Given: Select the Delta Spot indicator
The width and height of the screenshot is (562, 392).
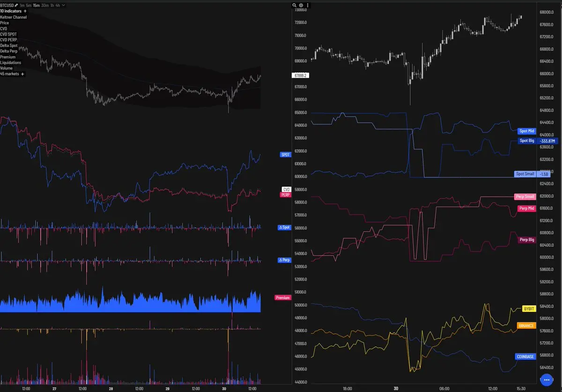Looking at the screenshot, I should click(9, 45).
